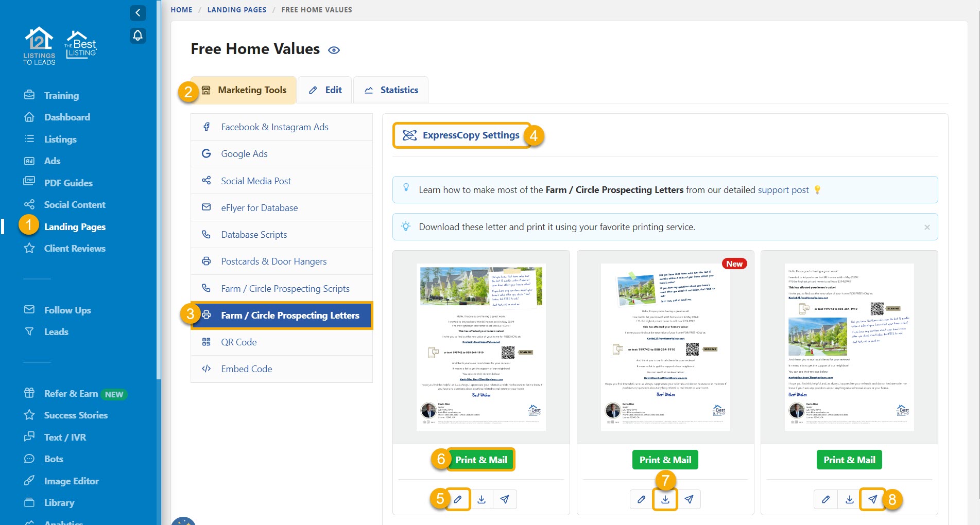Click edit pencil icon under first letter
Image resolution: width=980 pixels, height=525 pixels.
[458, 499]
